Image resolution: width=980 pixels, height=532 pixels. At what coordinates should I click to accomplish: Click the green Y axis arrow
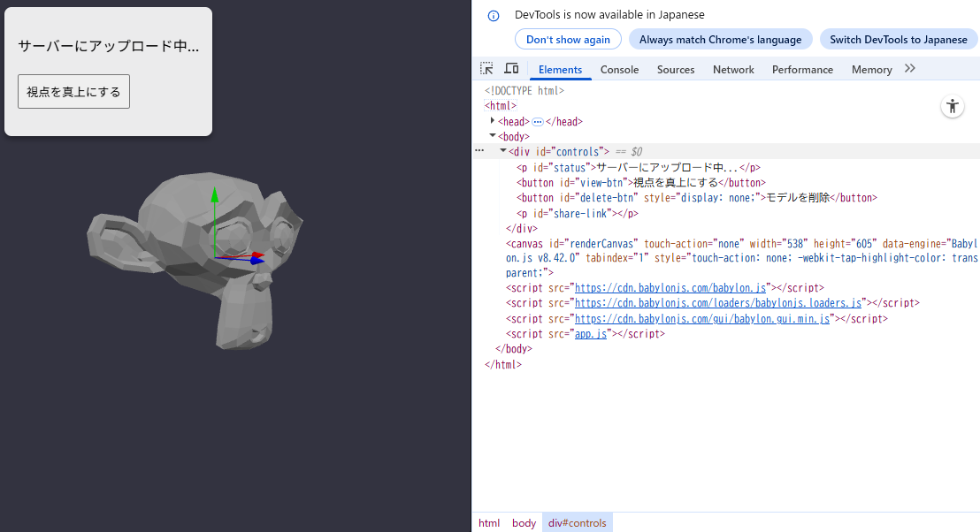coord(214,222)
